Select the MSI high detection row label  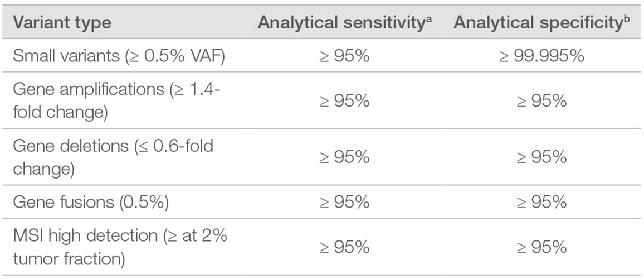[x=120, y=246]
